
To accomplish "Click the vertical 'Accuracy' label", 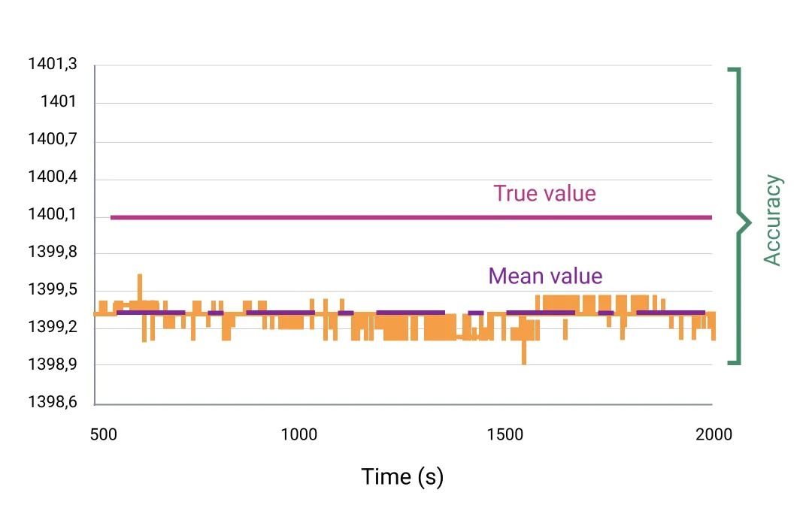I will [773, 220].
